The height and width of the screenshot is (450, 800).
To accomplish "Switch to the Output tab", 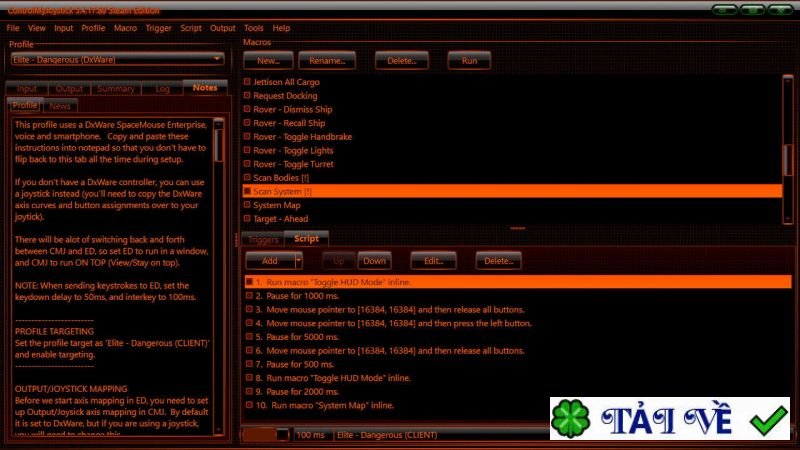I will pyautogui.click(x=69, y=89).
